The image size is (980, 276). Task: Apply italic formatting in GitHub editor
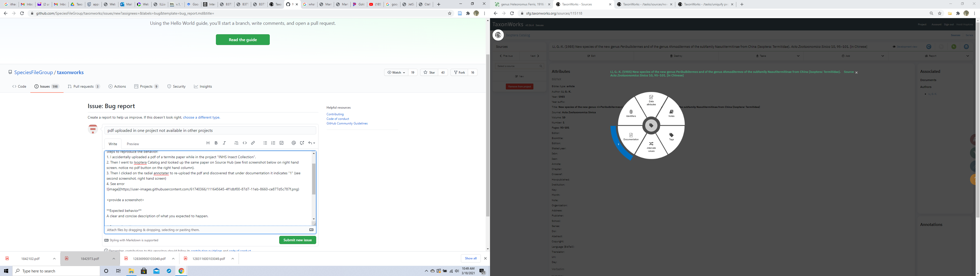225,143
